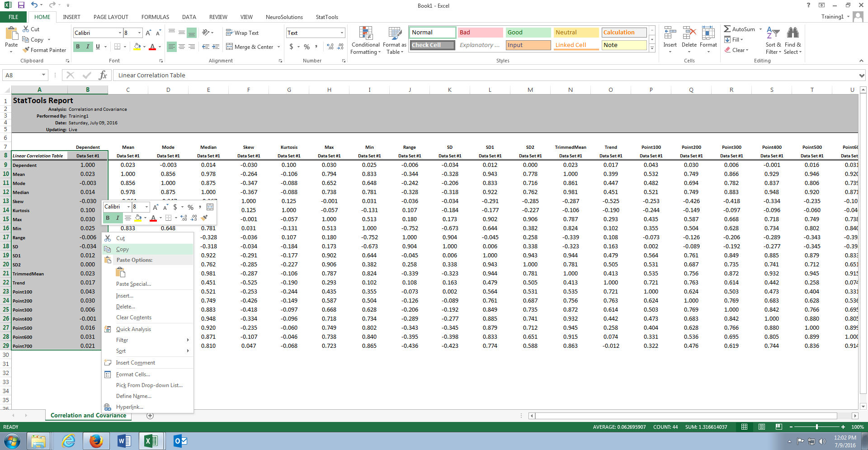Click the horizontal scrollbar right arrow

click(x=854, y=416)
